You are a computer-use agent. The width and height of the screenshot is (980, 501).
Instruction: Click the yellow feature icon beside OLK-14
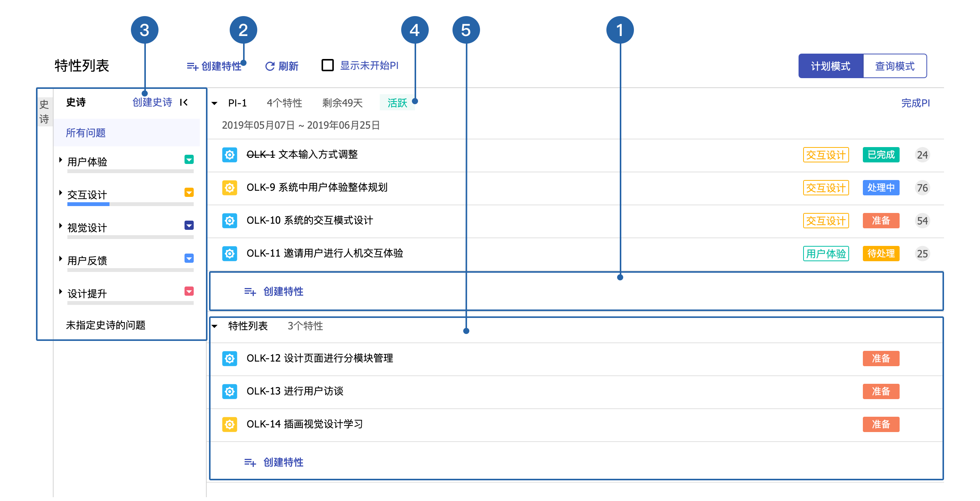(229, 424)
